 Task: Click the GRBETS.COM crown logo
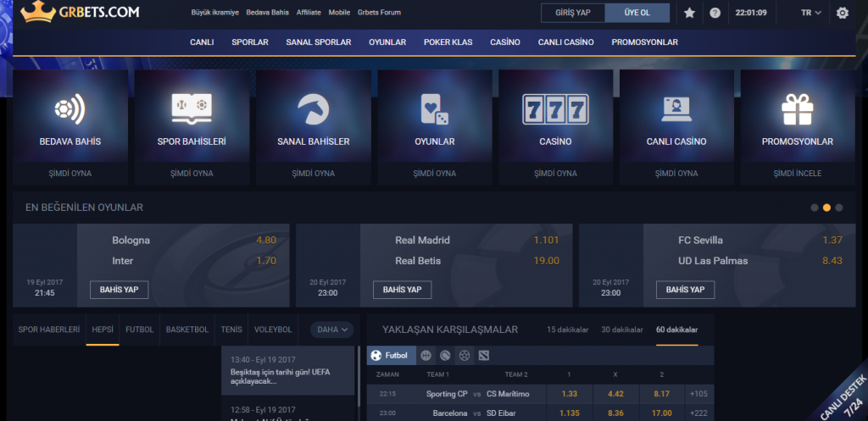pos(80,12)
